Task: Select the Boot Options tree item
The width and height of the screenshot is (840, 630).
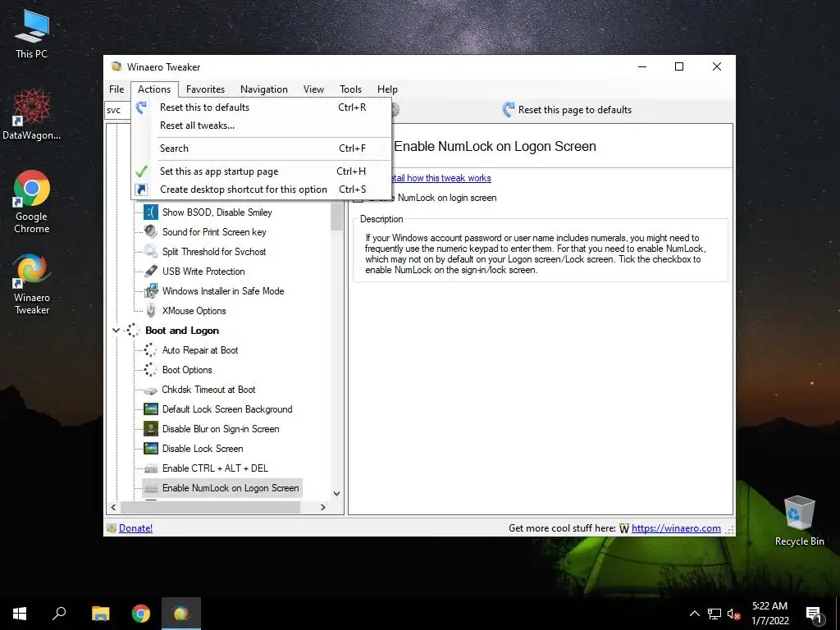Action: pos(187,370)
